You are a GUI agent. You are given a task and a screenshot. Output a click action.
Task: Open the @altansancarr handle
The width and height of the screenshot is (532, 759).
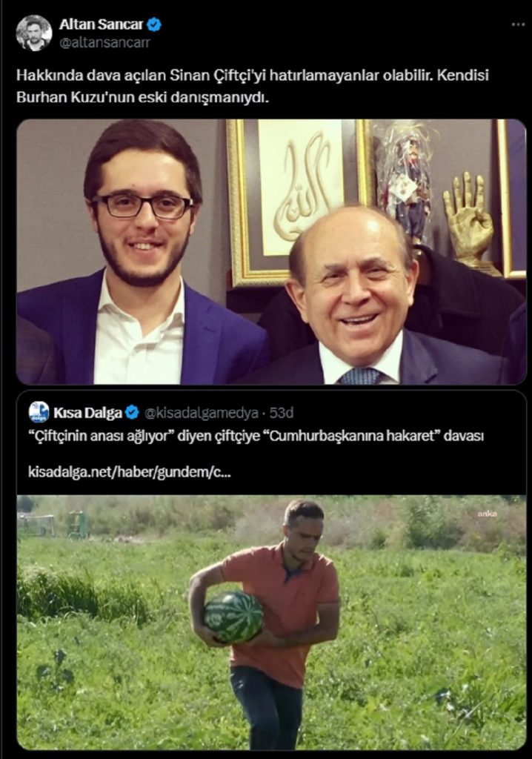pos(104,42)
